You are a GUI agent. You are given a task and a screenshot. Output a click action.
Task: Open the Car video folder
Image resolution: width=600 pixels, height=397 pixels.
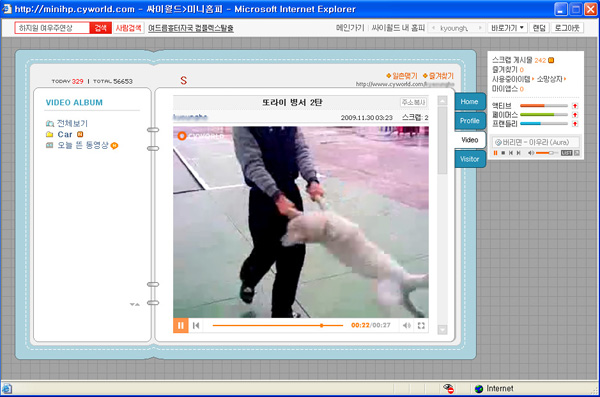pyautogui.click(x=65, y=134)
